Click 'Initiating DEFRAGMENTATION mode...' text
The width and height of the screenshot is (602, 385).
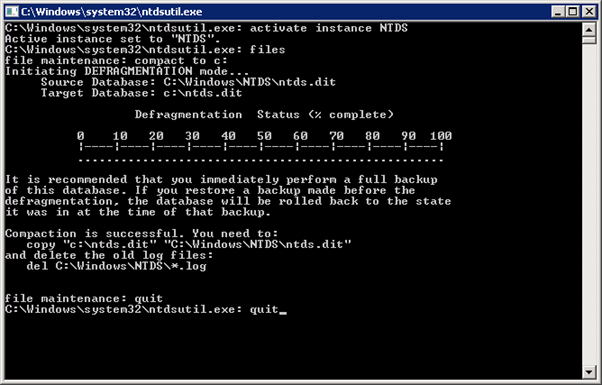[127, 71]
